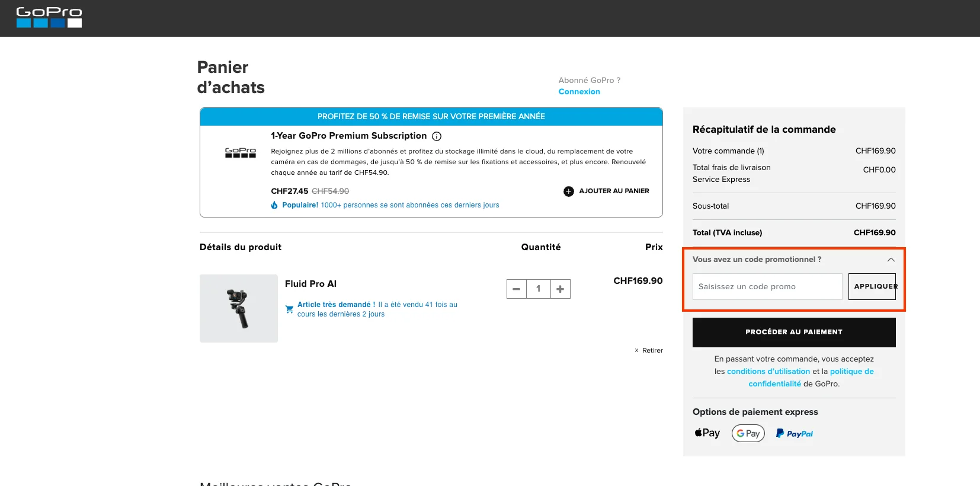Viewport: 980px width, 486px height.
Task: Click the flame icon beside Populaire
Action: coord(274,205)
